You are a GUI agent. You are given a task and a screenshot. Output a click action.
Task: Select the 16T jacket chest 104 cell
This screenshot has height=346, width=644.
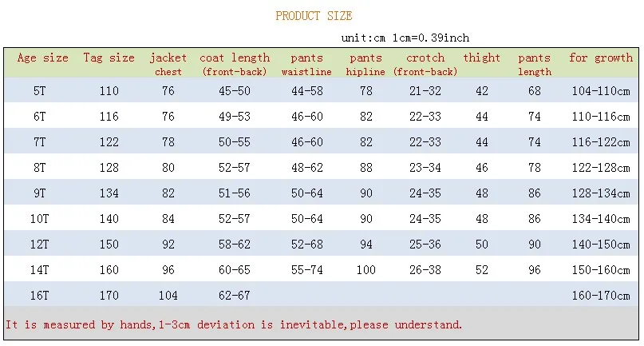(168, 295)
